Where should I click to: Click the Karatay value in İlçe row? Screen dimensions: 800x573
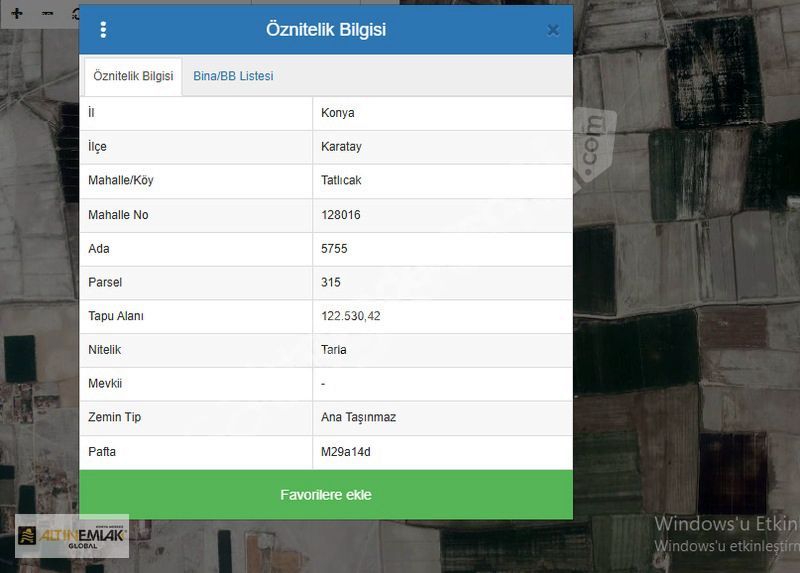(x=341, y=147)
